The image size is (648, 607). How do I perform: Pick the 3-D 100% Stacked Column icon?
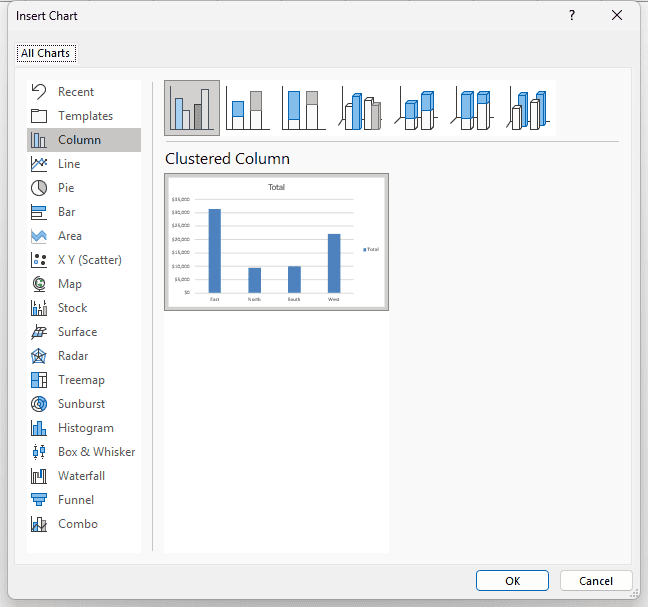click(472, 108)
